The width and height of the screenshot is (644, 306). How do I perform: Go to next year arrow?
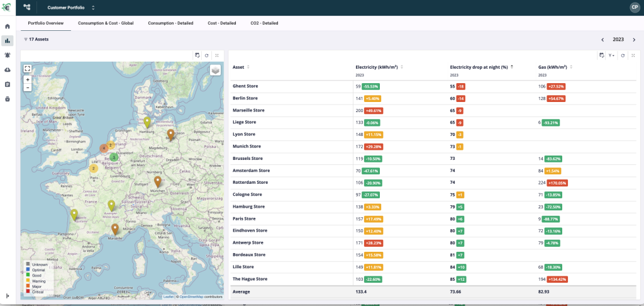(634, 40)
